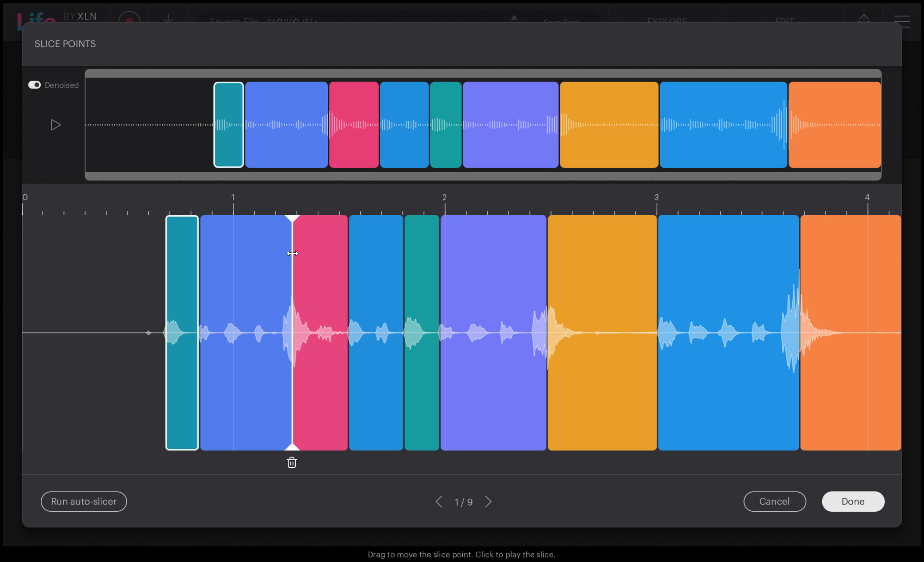Click the overview top scrollbar bar
The width and height of the screenshot is (924, 562).
coord(483,74)
